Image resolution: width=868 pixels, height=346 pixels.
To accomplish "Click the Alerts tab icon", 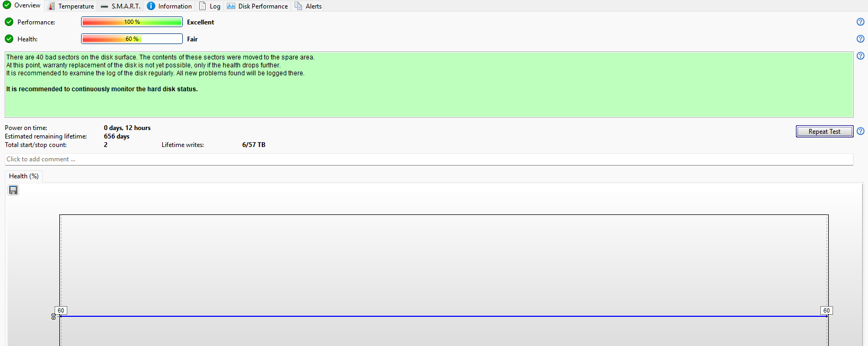I will pyautogui.click(x=298, y=6).
